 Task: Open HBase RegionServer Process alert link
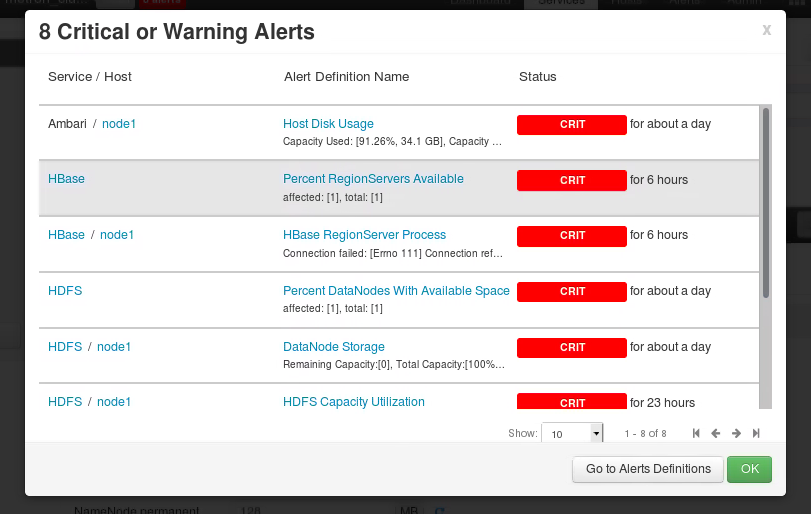[x=364, y=235]
